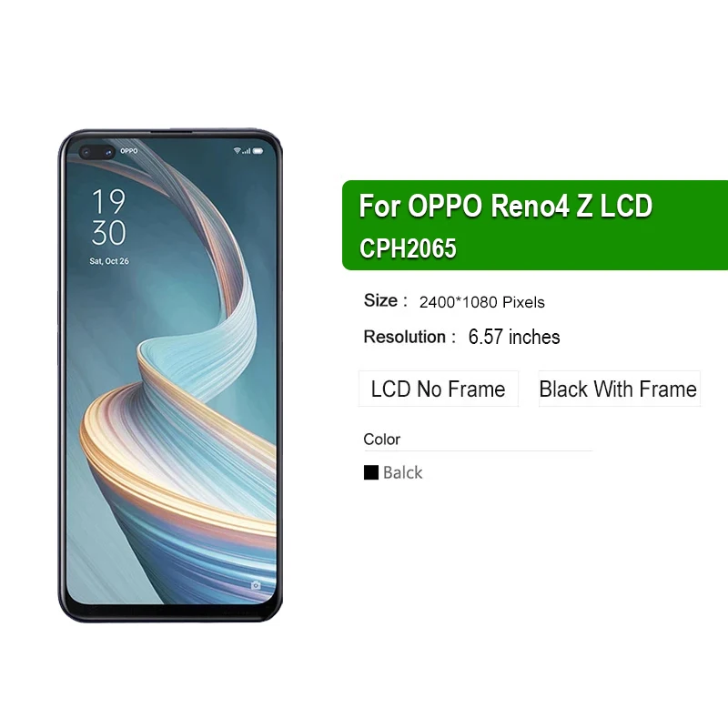The height and width of the screenshot is (728, 728).
Task: Click the 19 30 clock on lockscreen
Action: tap(108, 217)
